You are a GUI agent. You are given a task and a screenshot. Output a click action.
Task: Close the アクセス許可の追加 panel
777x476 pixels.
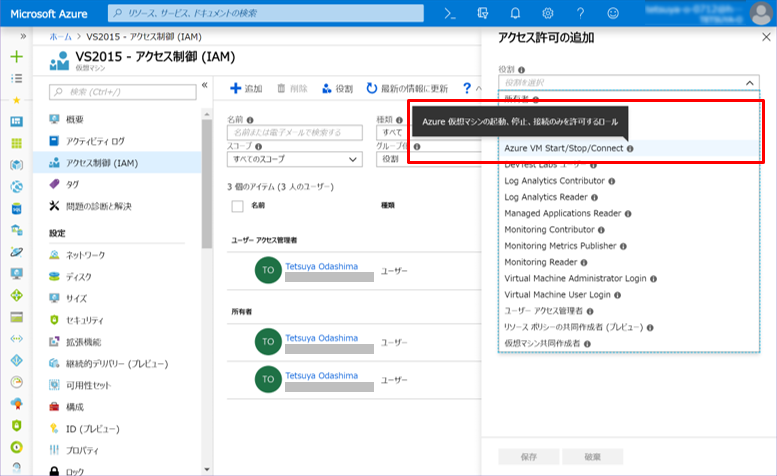(766, 37)
